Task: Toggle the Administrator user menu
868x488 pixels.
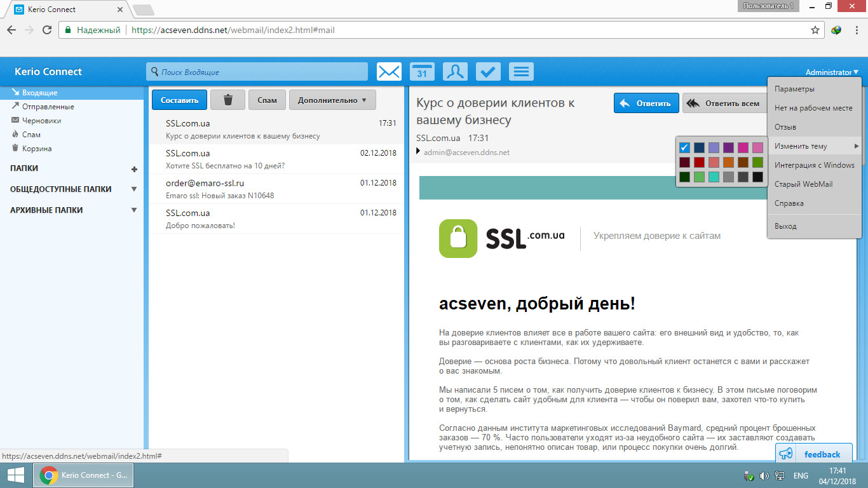Action: [x=832, y=72]
